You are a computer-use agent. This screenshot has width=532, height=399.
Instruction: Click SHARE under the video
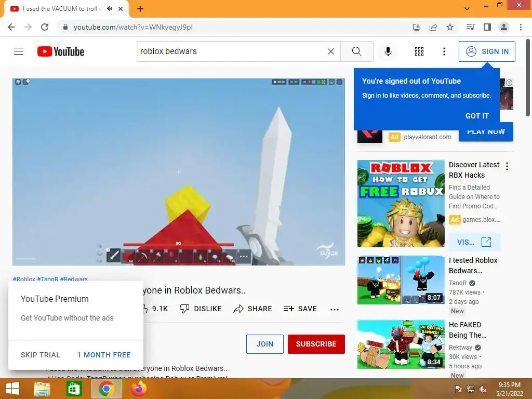coord(253,309)
